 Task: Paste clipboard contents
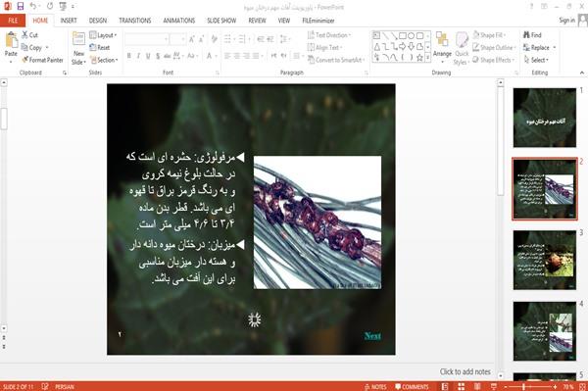[11, 44]
